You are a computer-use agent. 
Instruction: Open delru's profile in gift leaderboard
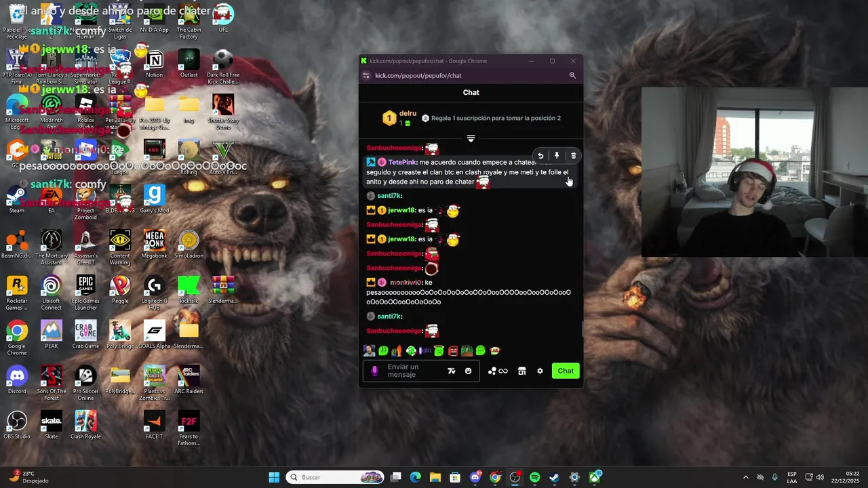(408, 113)
